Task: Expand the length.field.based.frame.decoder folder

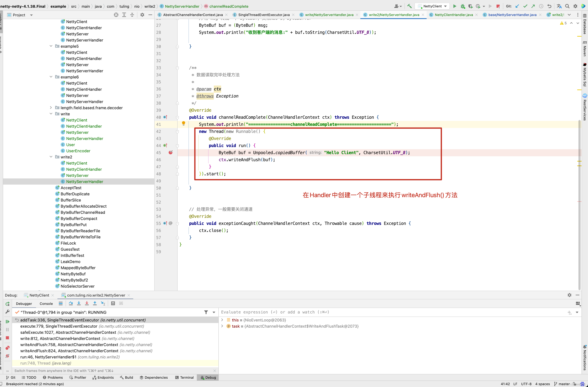Action: 51,108
